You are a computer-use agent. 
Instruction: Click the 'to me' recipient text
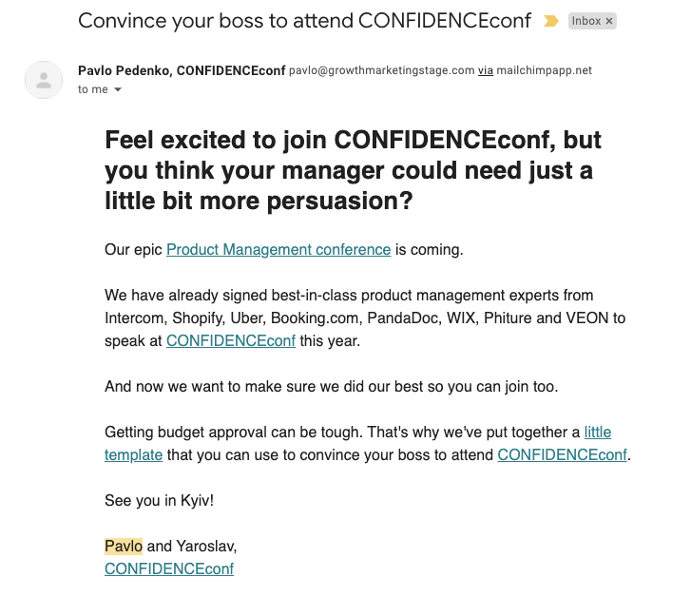(x=93, y=89)
